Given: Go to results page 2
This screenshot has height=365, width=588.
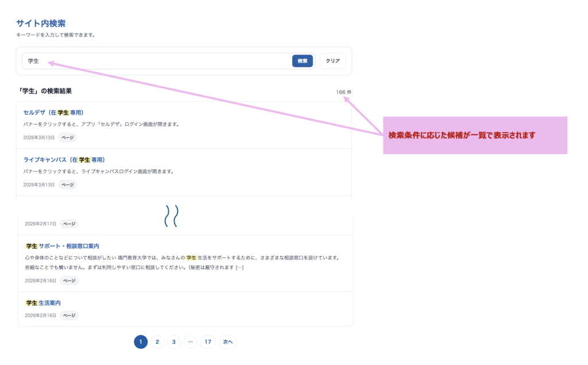Looking at the screenshot, I should [x=157, y=342].
